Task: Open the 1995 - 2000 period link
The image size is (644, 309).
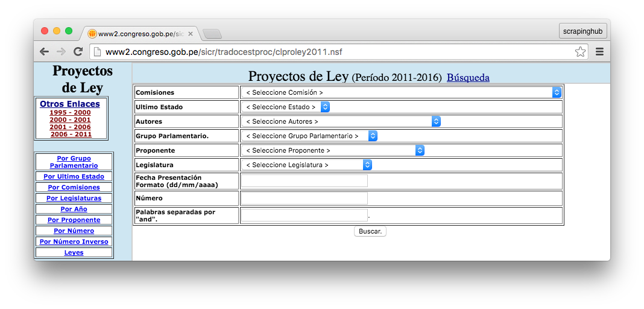Action: click(70, 113)
